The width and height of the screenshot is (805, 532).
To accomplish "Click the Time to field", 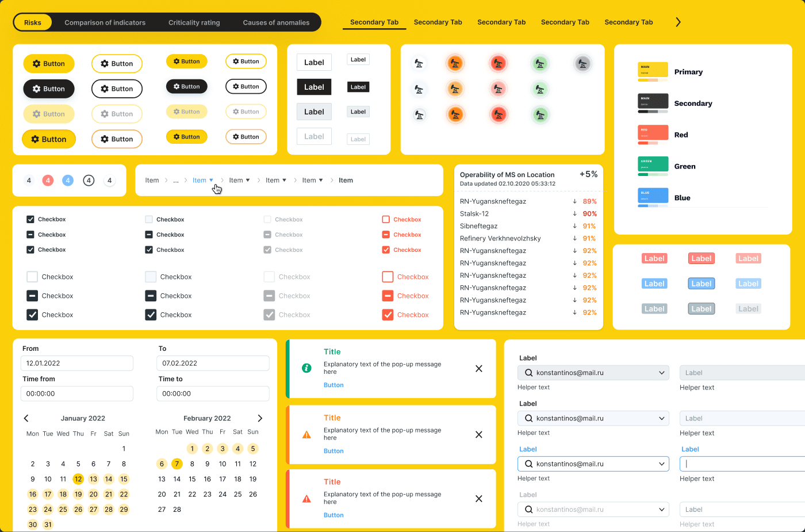I will [x=213, y=393].
